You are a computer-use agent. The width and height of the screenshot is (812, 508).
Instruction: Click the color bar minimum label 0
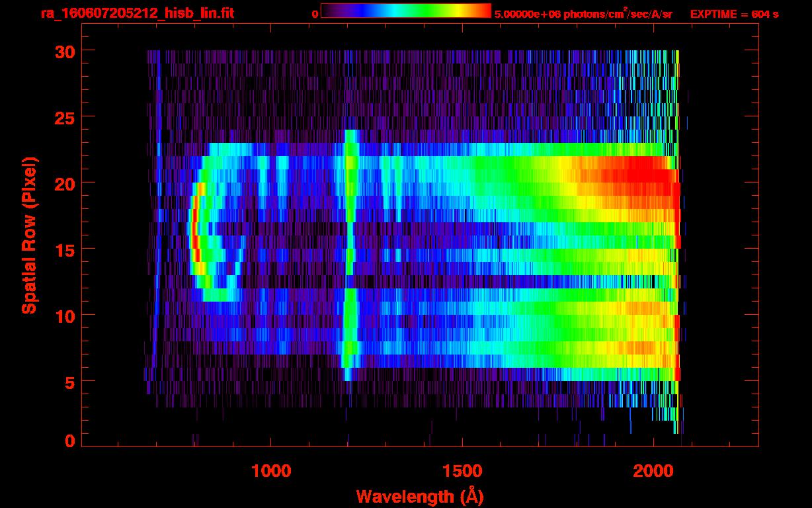[315, 14]
